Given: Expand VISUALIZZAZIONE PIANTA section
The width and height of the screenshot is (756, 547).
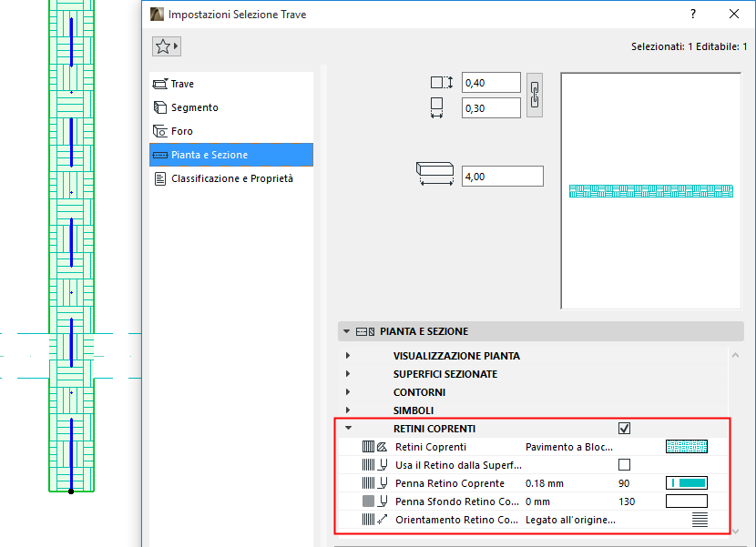Looking at the screenshot, I should pos(348,356).
